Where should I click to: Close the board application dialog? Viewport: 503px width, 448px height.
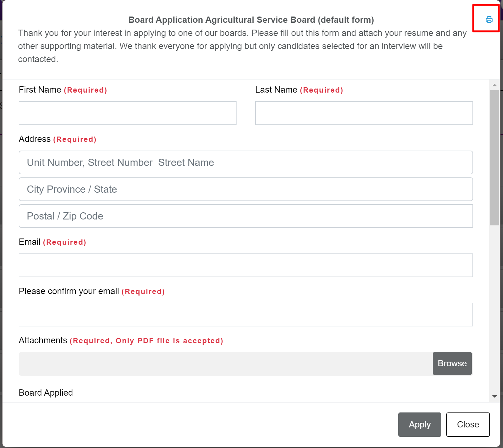pos(468,425)
